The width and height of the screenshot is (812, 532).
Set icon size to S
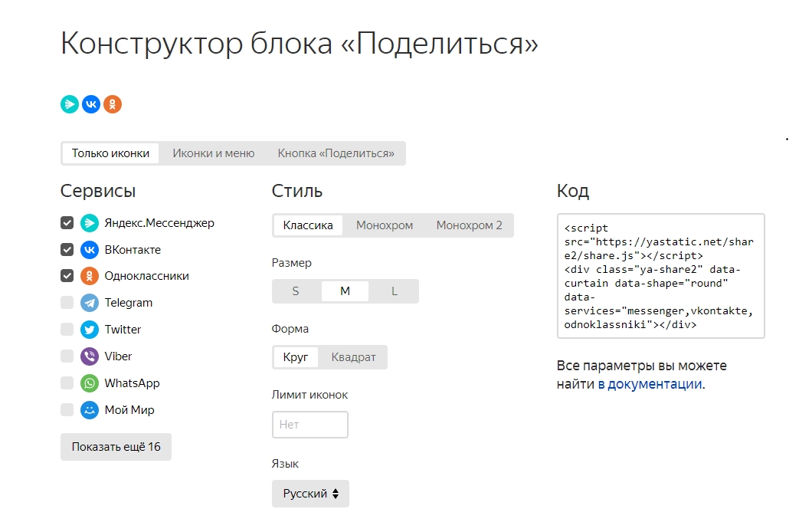pyautogui.click(x=296, y=291)
